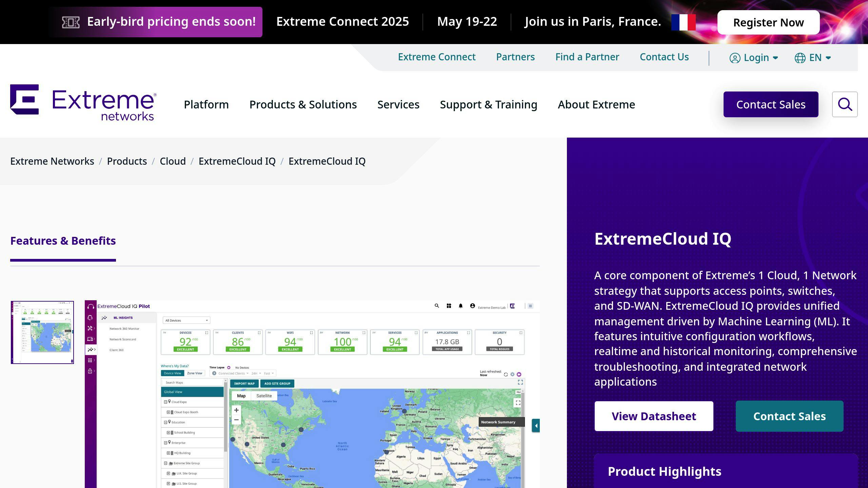This screenshot has height=488, width=868.
Task: Click the French flag in banner
Action: click(x=683, y=22)
